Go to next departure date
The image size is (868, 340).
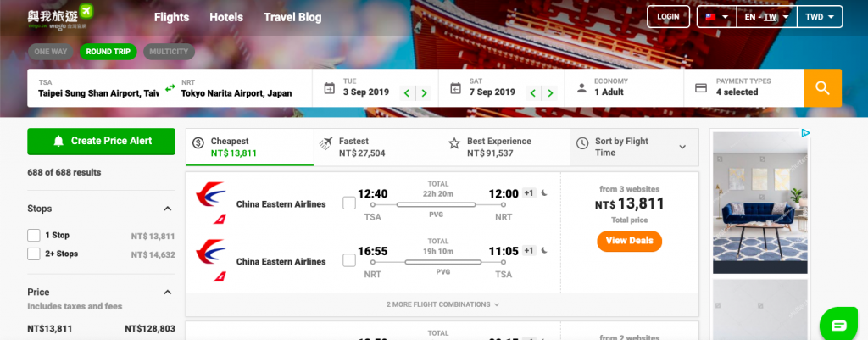424,93
